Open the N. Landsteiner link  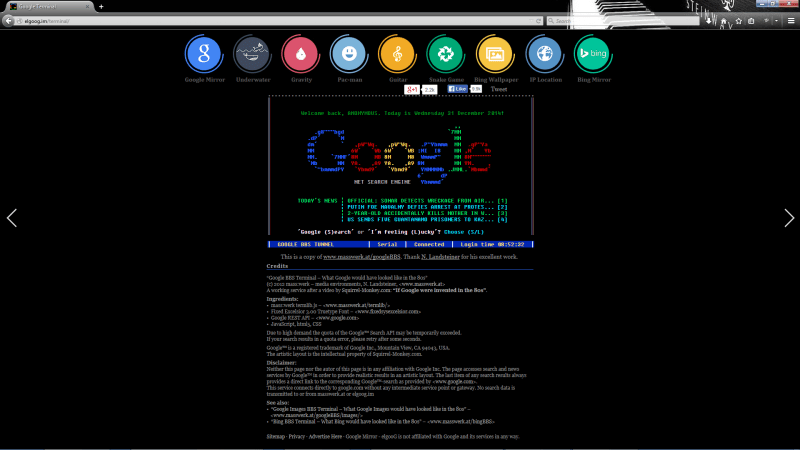pos(440,257)
